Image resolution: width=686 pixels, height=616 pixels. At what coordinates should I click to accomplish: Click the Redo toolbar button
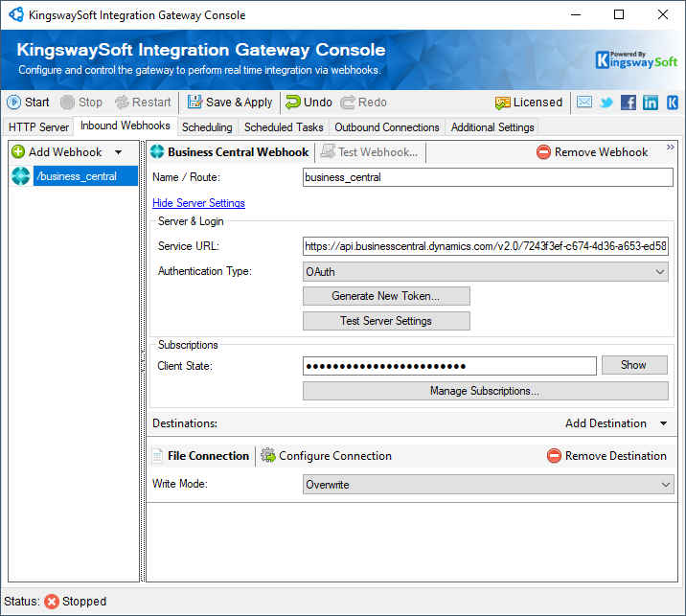[x=363, y=103]
